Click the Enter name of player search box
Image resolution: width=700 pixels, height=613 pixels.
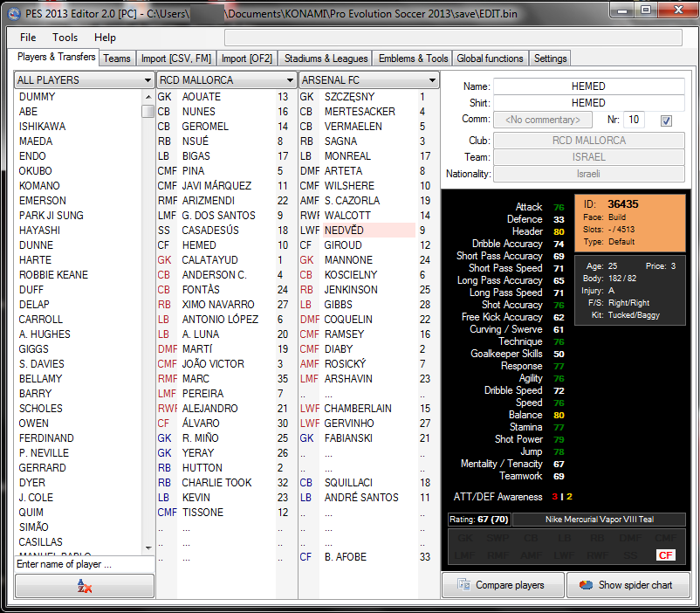coord(85,564)
